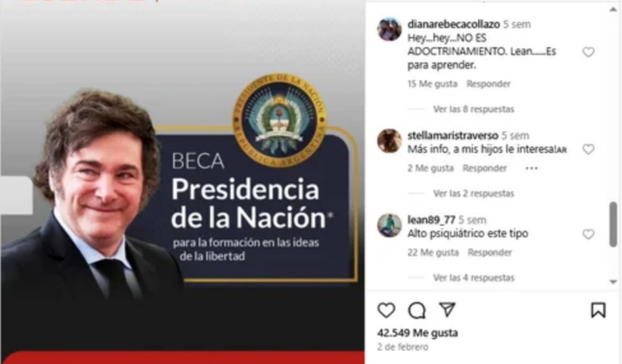
Task: Like lean89_77's comment with heart
Action: tap(588, 234)
